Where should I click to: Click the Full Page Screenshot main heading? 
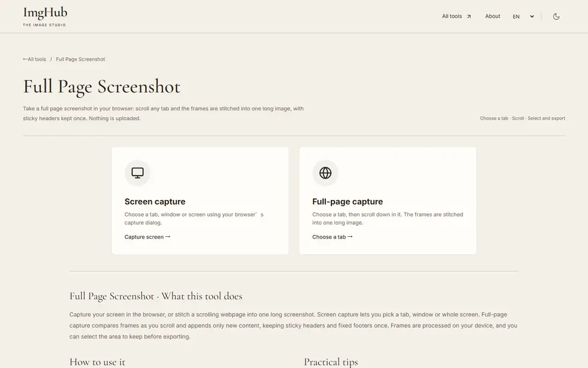(102, 86)
